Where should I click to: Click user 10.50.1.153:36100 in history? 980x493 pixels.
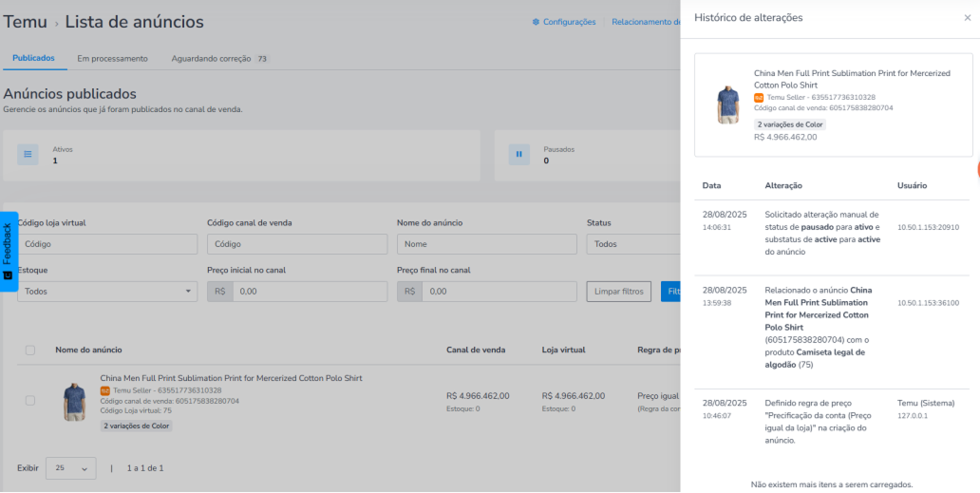coord(928,303)
